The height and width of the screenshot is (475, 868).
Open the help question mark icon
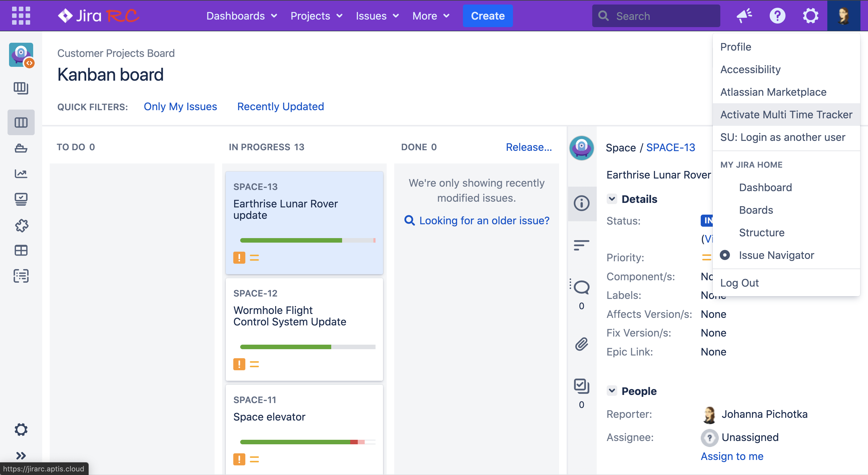coord(777,15)
